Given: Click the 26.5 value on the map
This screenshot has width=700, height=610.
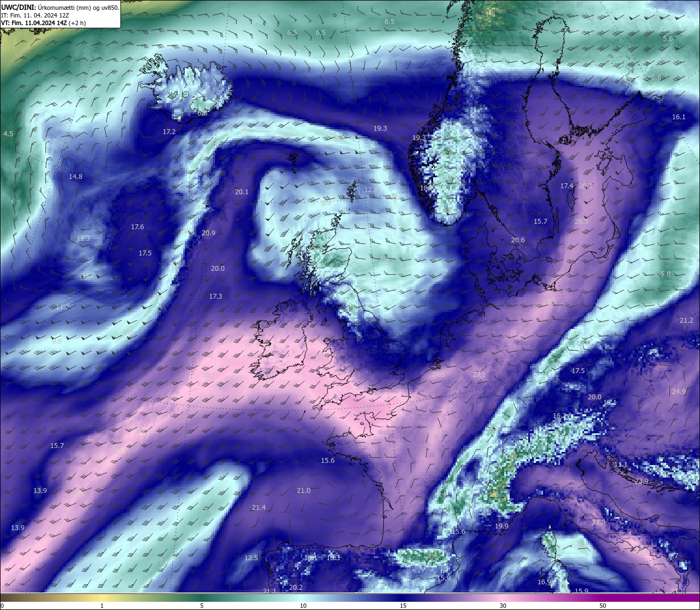Looking at the screenshot, I should pyautogui.click(x=581, y=222).
